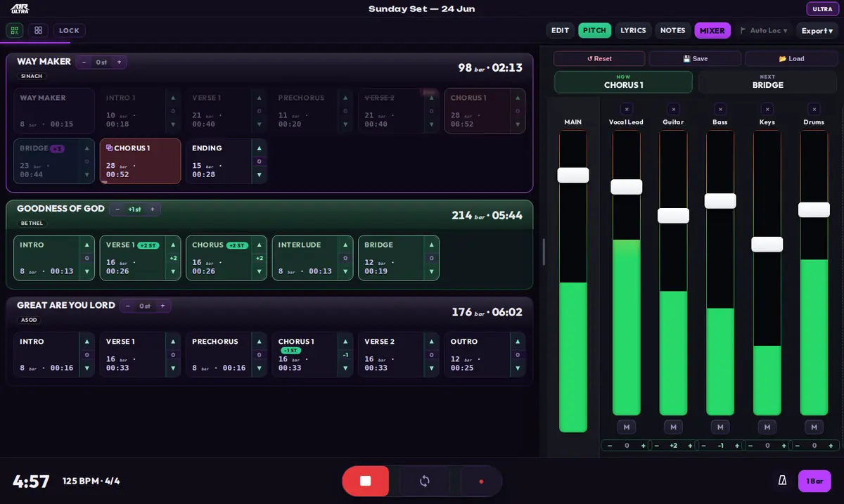Open the LYRICS tab
Screen dimensions: 844x504
633,30
